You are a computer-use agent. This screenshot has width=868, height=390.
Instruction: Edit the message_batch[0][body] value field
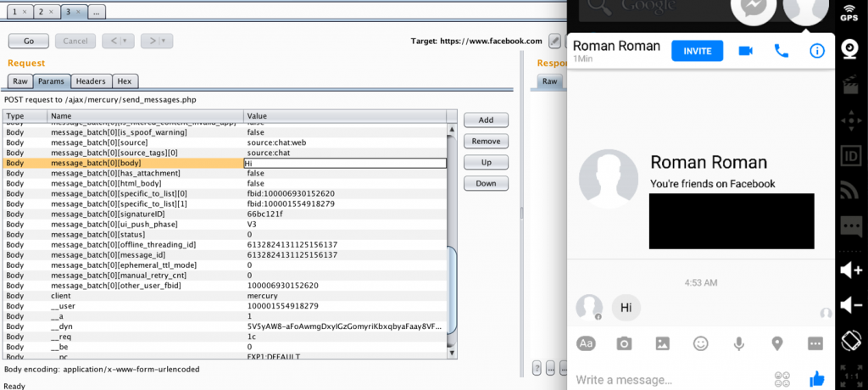[346, 164]
